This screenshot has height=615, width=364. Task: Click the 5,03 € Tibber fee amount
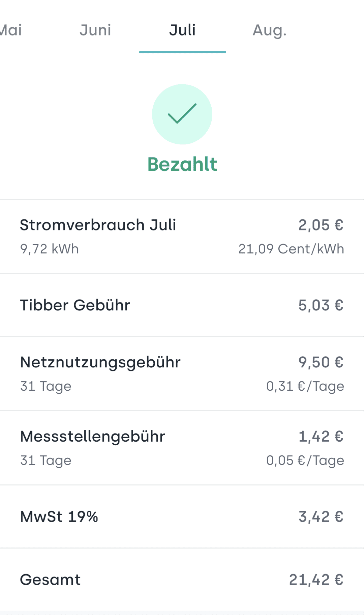point(321,305)
